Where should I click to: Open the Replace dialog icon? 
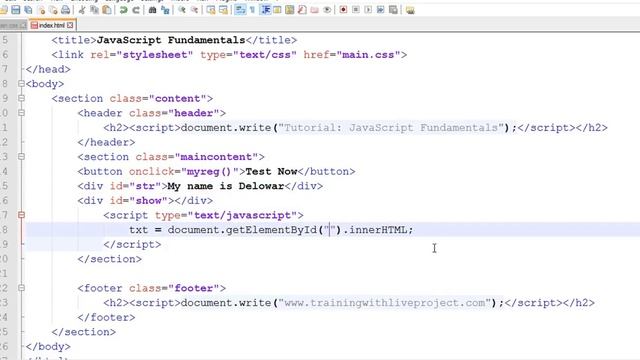pyautogui.click(x=165, y=10)
